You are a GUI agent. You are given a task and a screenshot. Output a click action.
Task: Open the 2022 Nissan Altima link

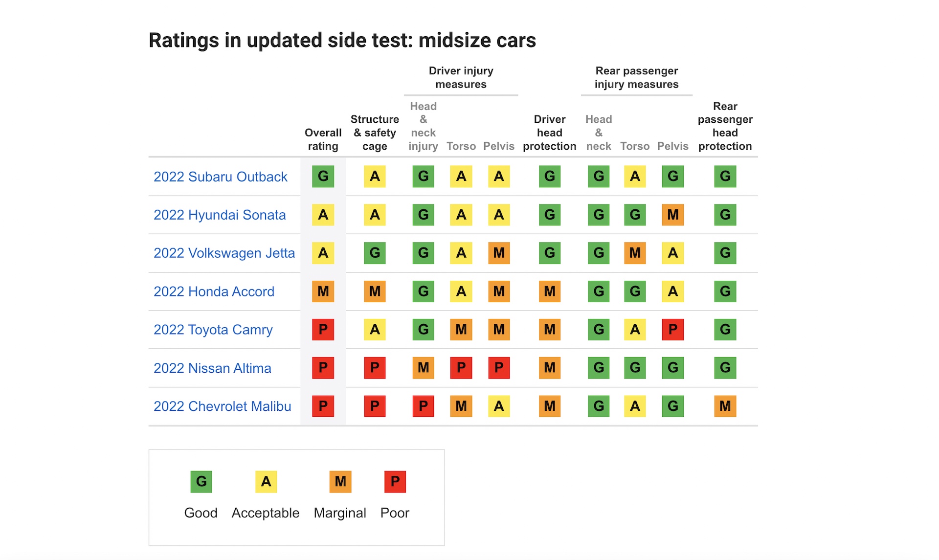(212, 368)
